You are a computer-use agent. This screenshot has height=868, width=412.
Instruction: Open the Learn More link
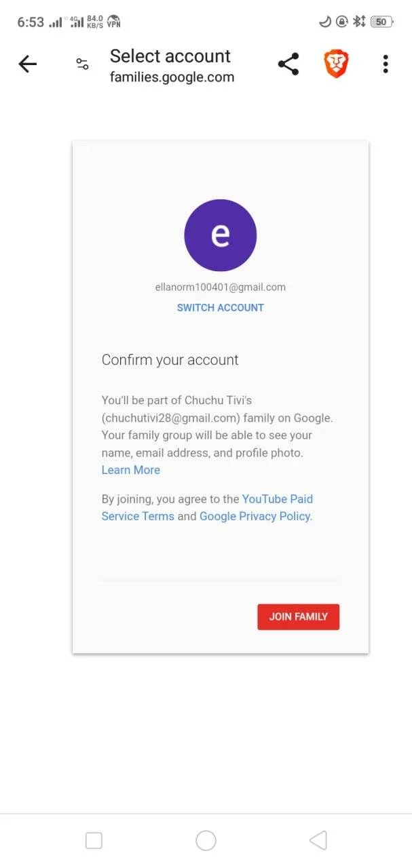(x=131, y=470)
